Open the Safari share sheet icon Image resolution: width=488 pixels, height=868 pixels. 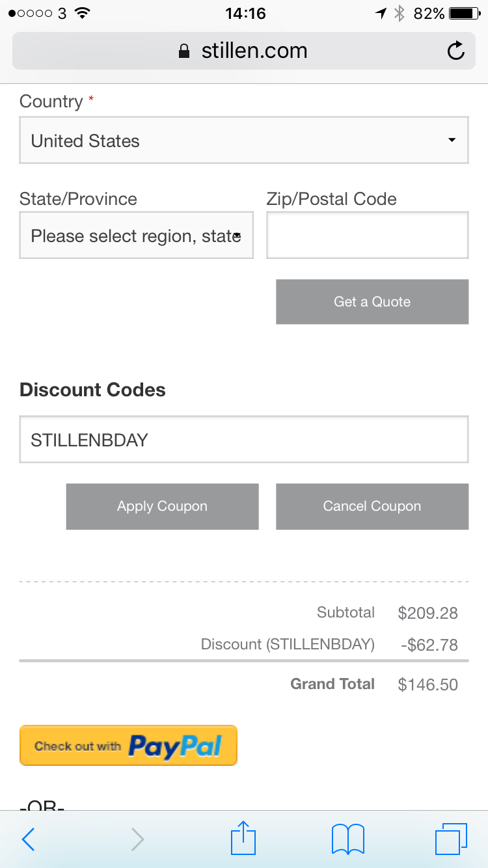[x=243, y=838]
